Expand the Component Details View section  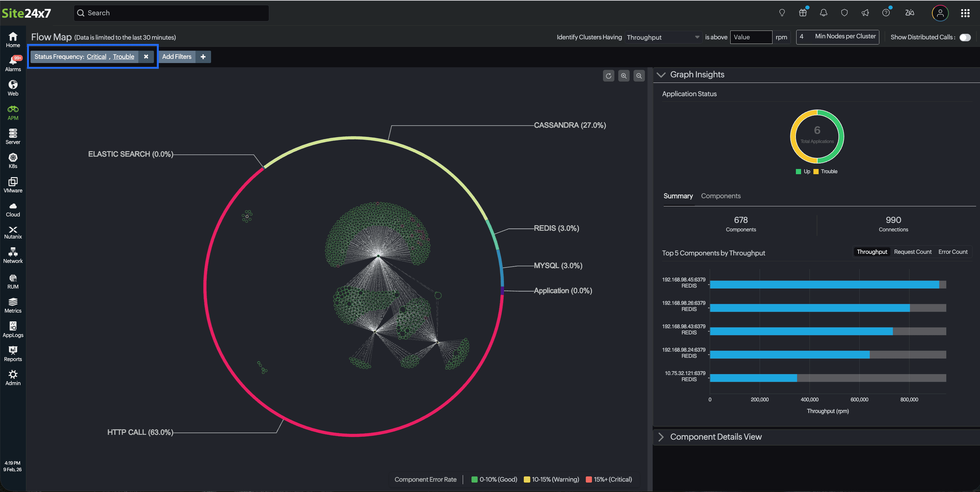point(661,437)
